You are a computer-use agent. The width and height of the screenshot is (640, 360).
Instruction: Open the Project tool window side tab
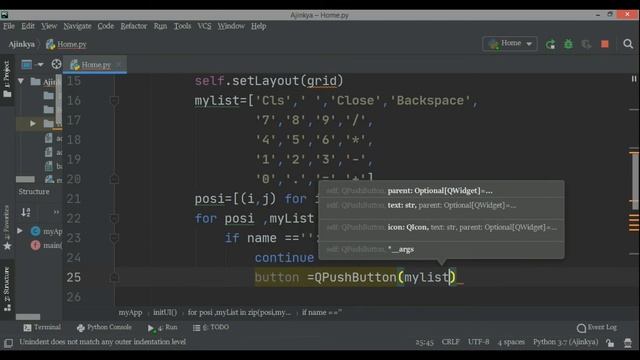[7, 80]
